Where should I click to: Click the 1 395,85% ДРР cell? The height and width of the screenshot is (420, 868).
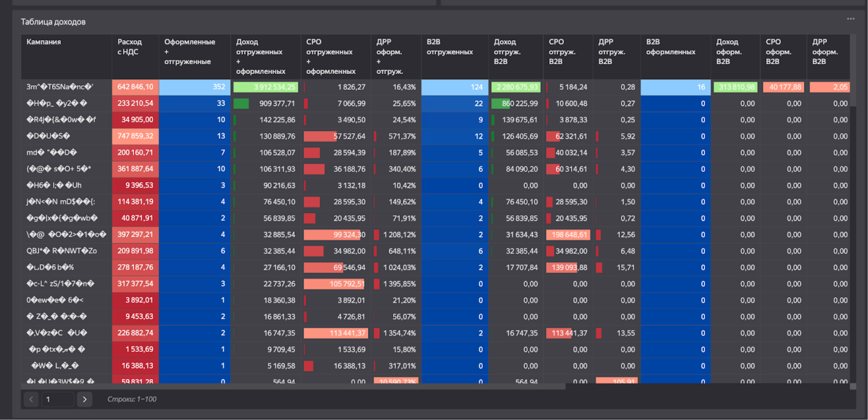click(395, 284)
